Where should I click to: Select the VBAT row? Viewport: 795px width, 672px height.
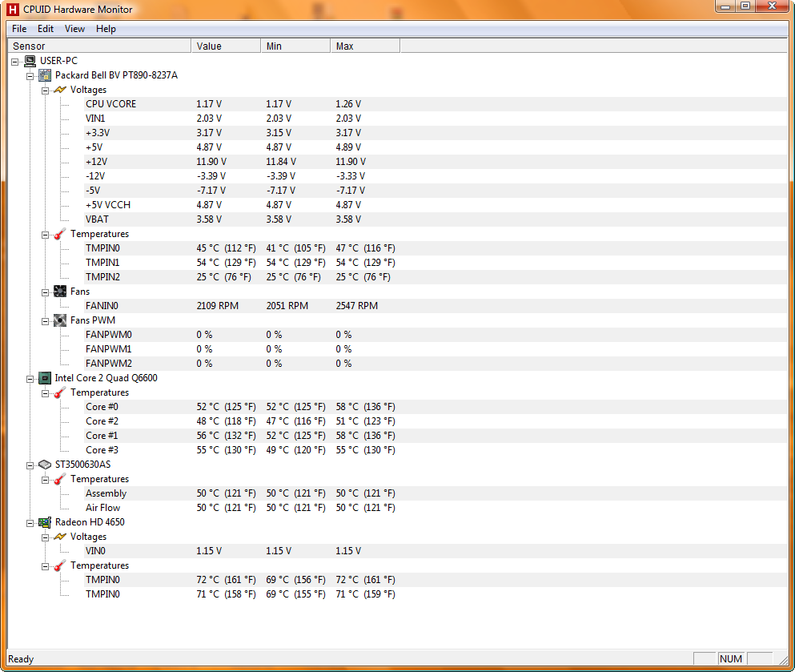click(x=436, y=219)
